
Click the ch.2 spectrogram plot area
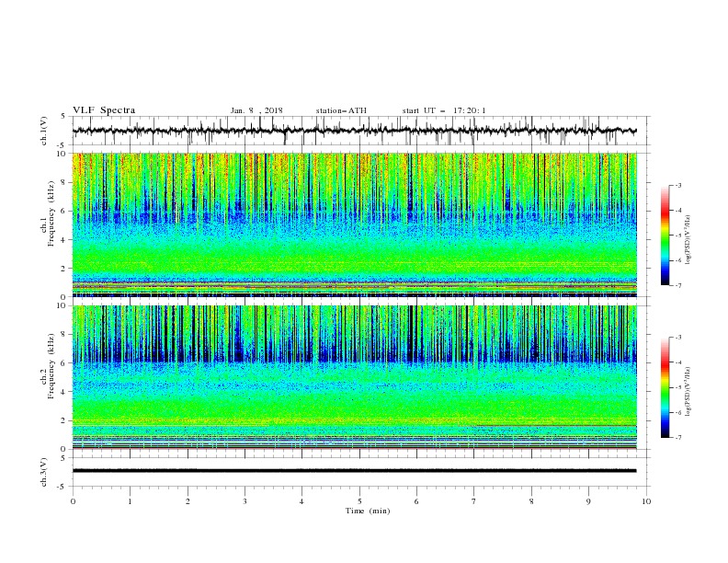tap(355, 377)
